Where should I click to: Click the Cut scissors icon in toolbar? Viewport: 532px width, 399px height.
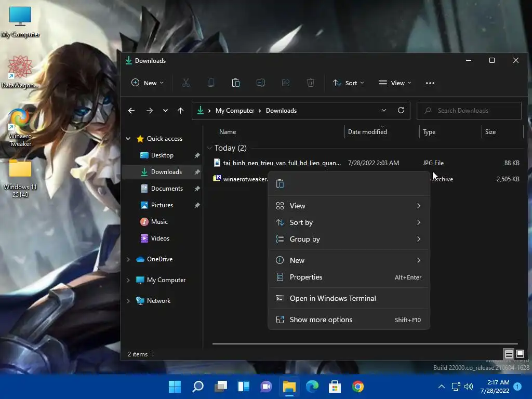[186, 83]
